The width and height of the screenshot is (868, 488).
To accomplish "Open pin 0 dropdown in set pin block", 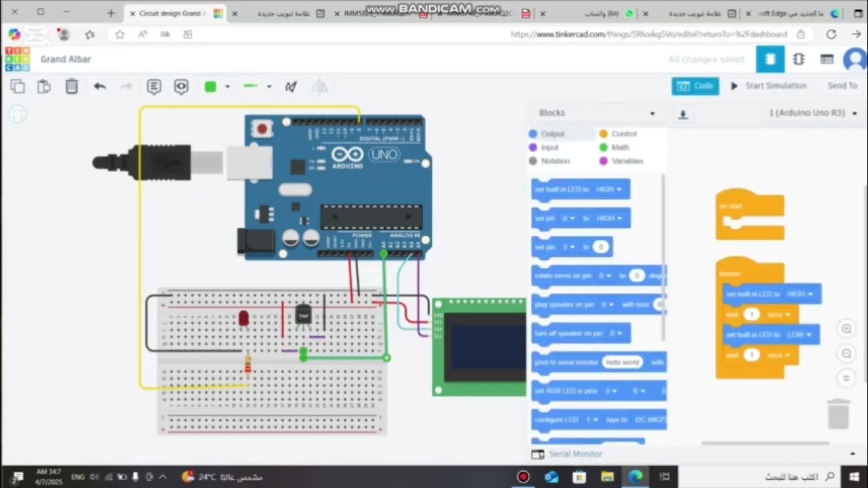I will [x=568, y=218].
